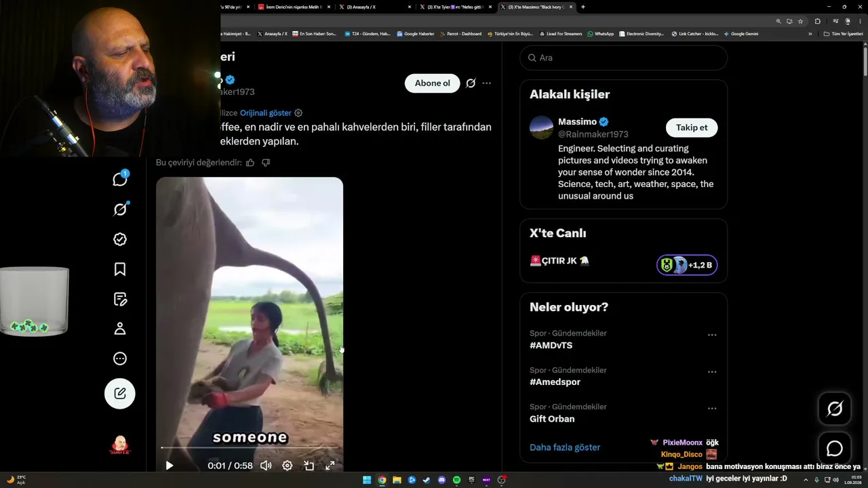Open the Tüm Yer İşaretleri folder

coord(843,34)
